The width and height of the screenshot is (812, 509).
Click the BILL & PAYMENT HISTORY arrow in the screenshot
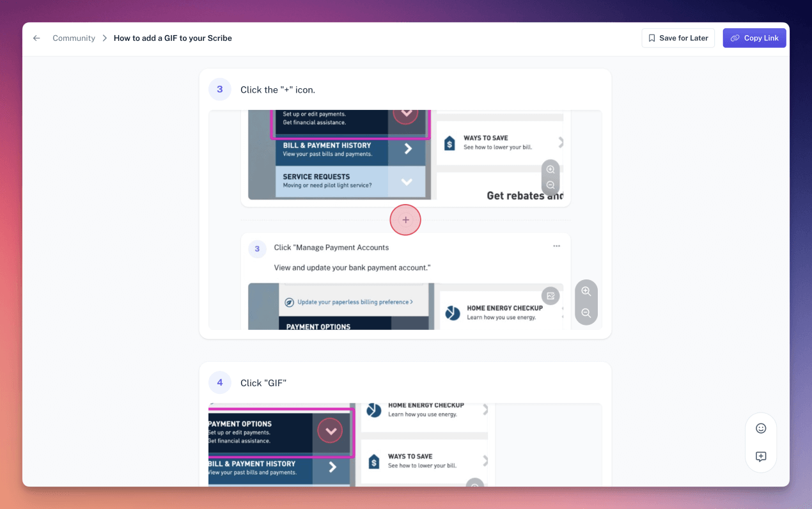(x=408, y=148)
